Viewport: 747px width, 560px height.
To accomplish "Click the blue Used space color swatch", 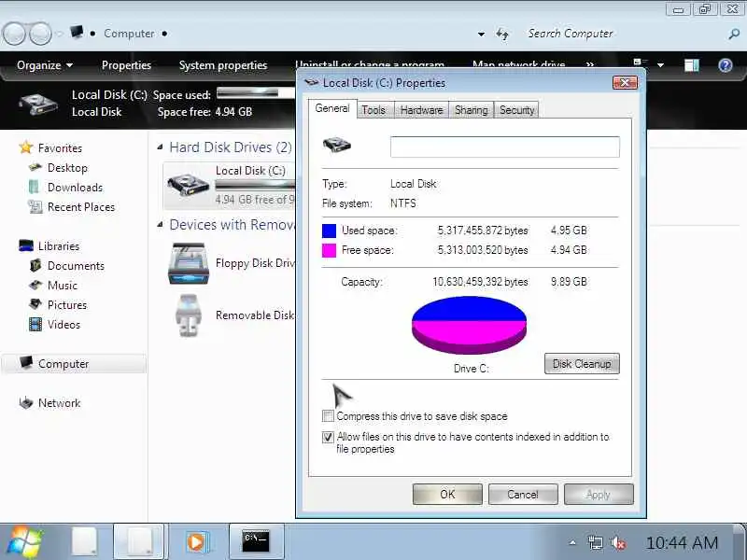I will (330, 231).
